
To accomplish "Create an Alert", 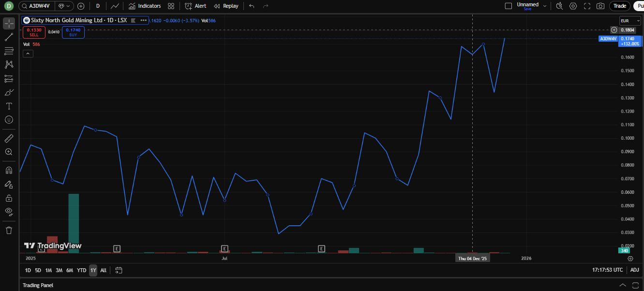I will 195,6.
